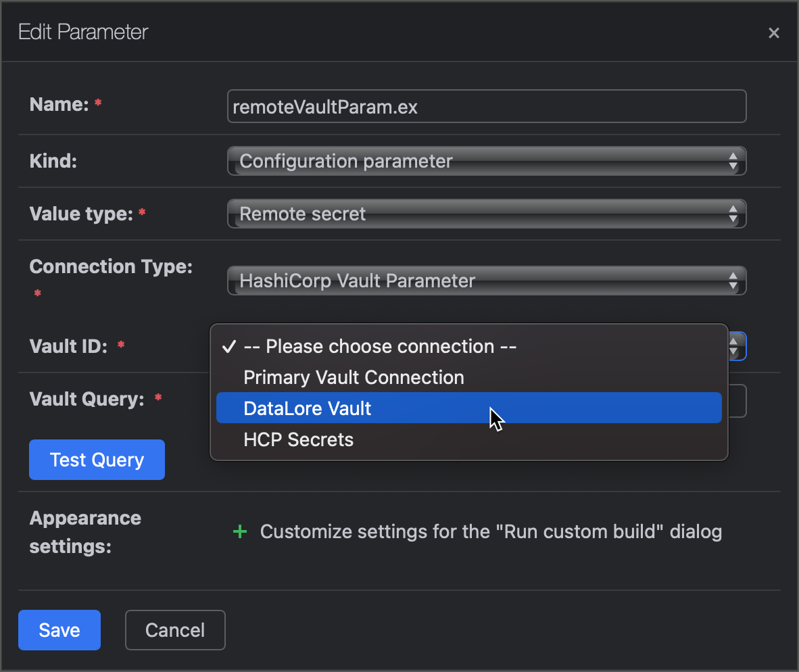The width and height of the screenshot is (799, 672).
Task: Click the green plus icon for appearance settings
Action: pos(240,531)
